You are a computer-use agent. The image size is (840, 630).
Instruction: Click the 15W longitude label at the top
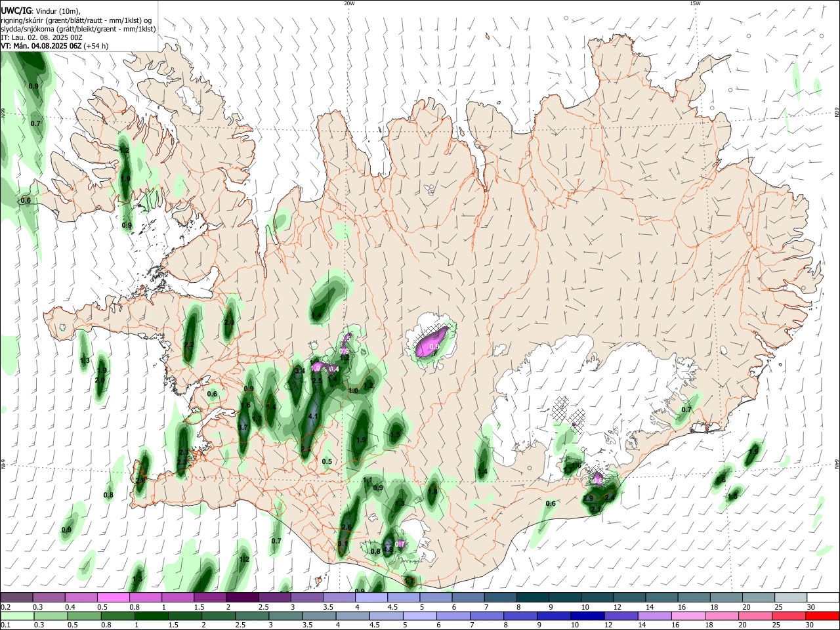pos(695,3)
